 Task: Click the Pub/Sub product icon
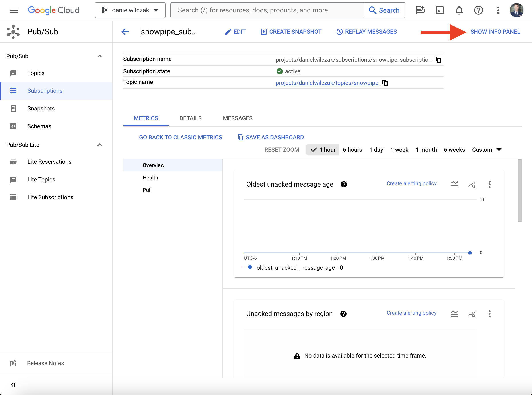point(13,31)
